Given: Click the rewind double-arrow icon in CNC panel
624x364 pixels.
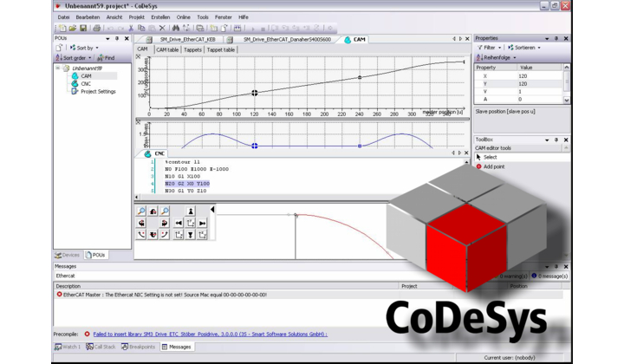Looking at the screenshot, I should [179, 223].
